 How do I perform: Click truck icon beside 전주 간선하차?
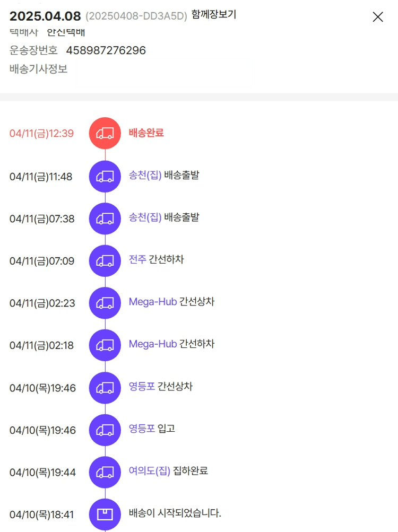pos(105,260)
